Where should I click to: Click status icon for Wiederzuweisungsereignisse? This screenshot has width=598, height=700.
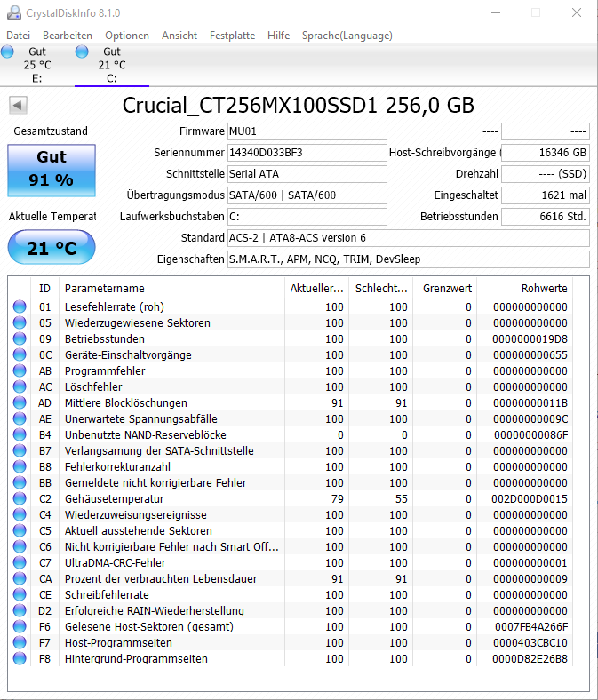click(20, 514)
